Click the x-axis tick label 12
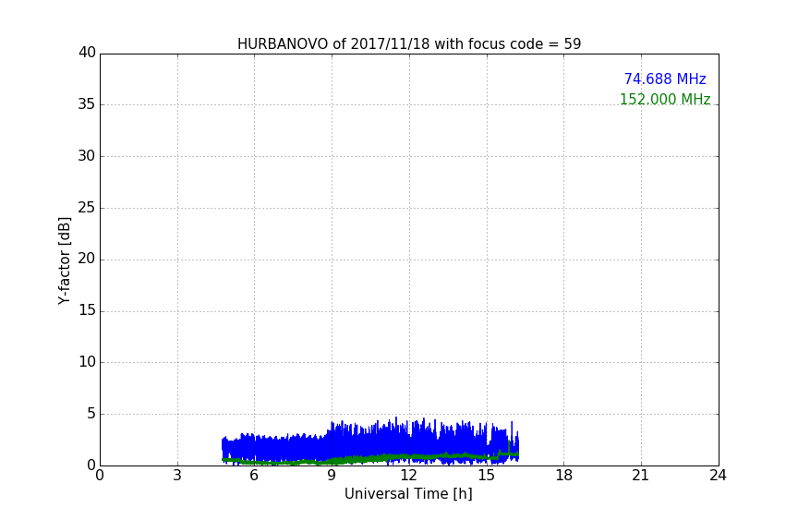Viewport: 798px width, 532px height. coord(409,476)
